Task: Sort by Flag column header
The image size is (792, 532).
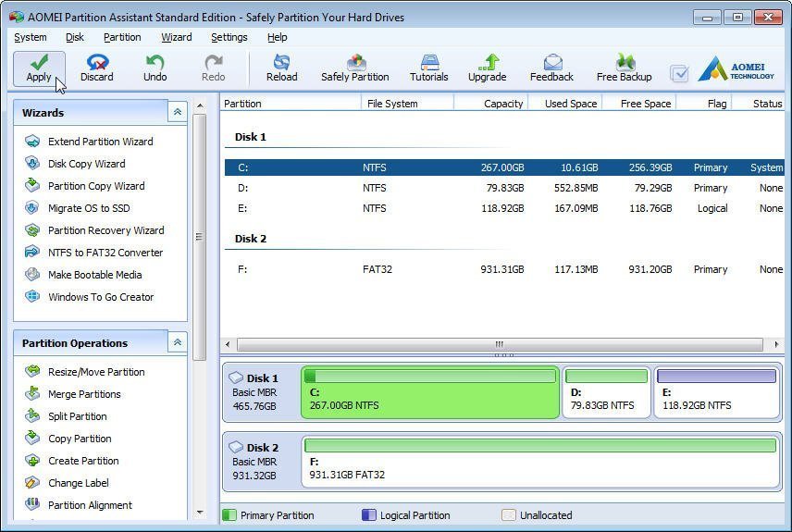Action: click(704, 104)
